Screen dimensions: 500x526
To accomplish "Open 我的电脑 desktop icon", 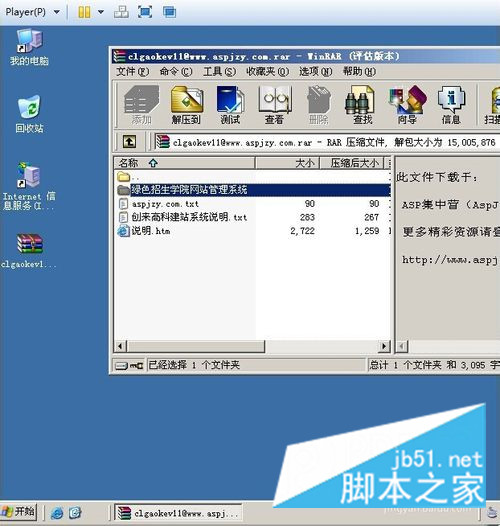I will (29, 47).
